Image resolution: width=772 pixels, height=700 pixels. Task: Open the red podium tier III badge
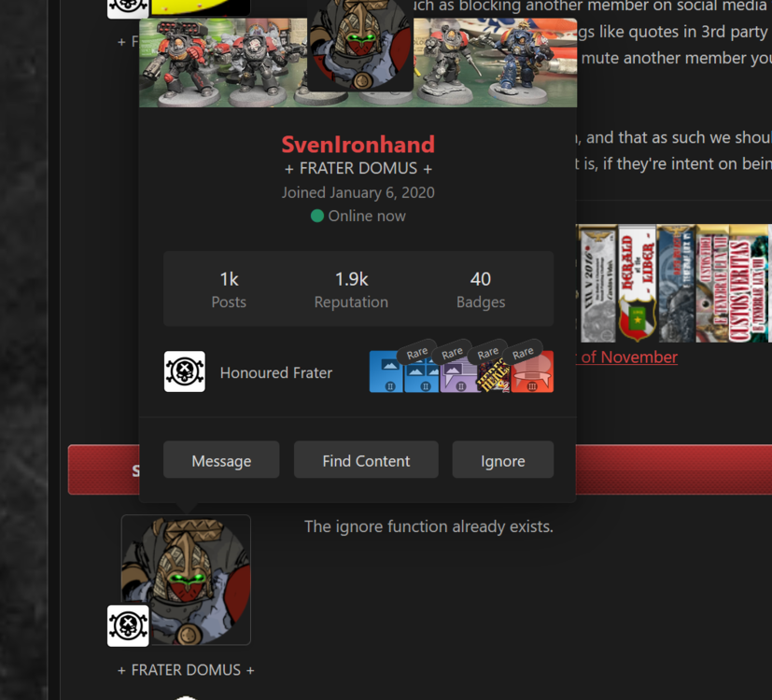click(532, 371)
